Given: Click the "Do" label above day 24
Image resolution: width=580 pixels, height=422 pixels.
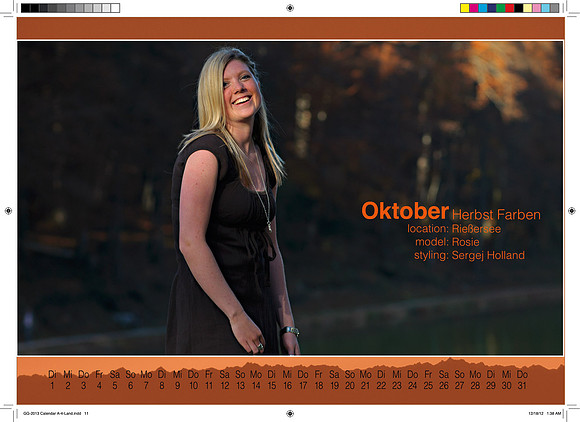Looking at the screenshot, I should [412, 375].
